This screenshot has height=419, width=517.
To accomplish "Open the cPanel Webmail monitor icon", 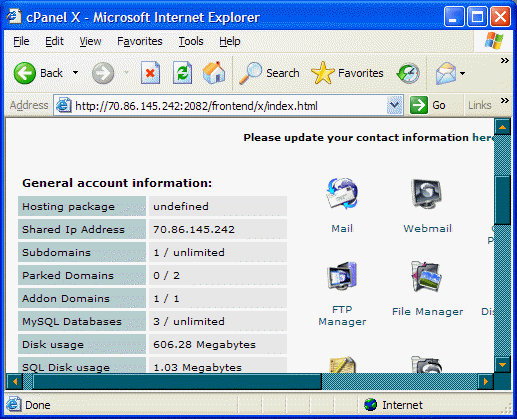I will click(x=427, y=194).
